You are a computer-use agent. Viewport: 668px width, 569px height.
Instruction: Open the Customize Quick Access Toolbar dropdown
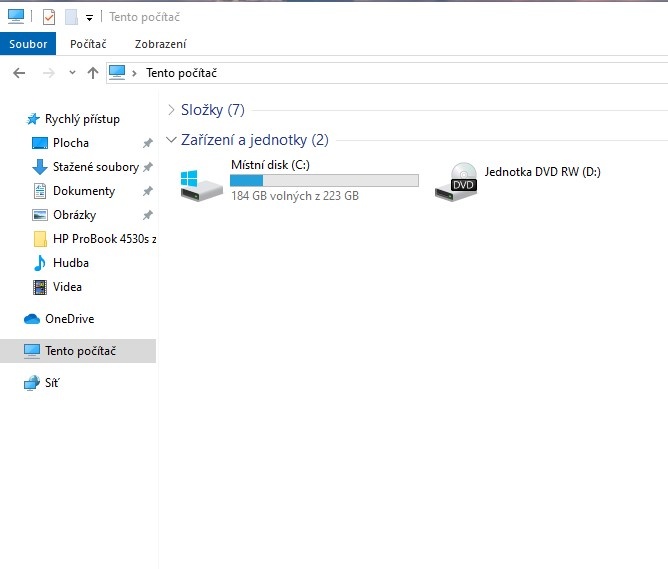click(89, 18)
